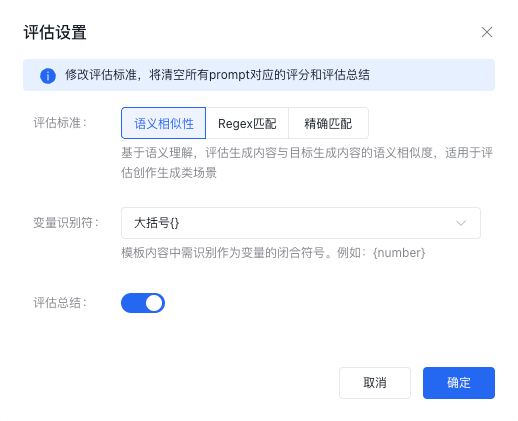The width and height of the screenshot is (518, 421).
Task: Click the 取消 button
Action: [375, 383]
